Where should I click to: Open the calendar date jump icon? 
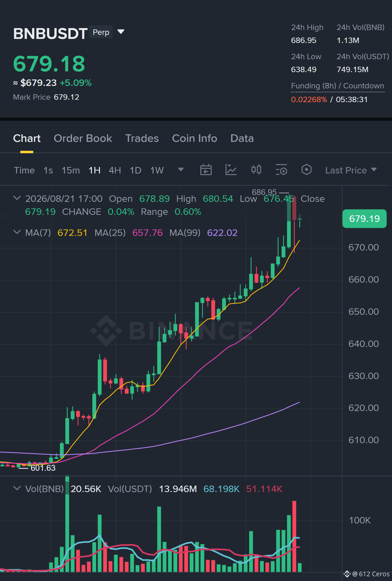point(206,170)
